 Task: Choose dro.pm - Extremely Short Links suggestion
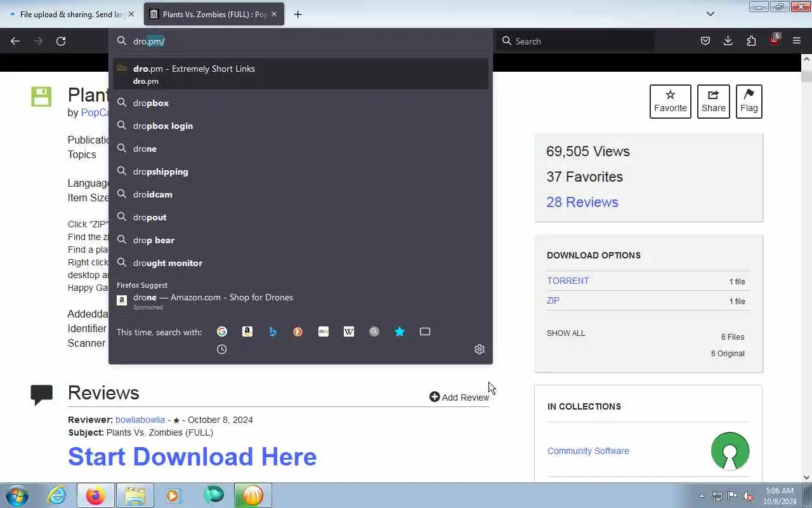[301, 74]
